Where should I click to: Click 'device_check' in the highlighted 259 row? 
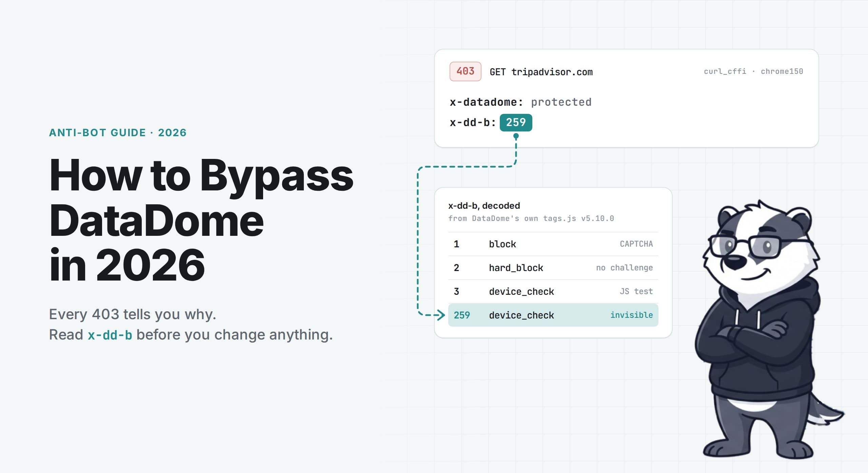click(x=521, y=315)
